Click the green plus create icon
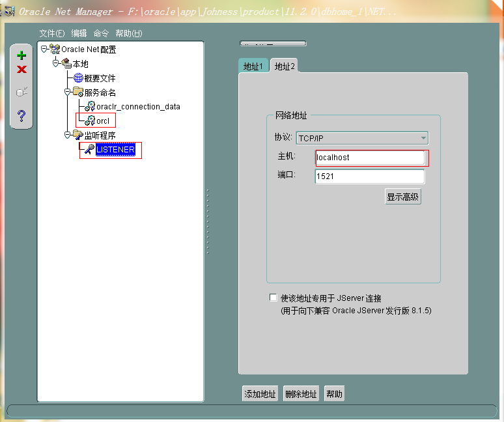 click(21, 55)
